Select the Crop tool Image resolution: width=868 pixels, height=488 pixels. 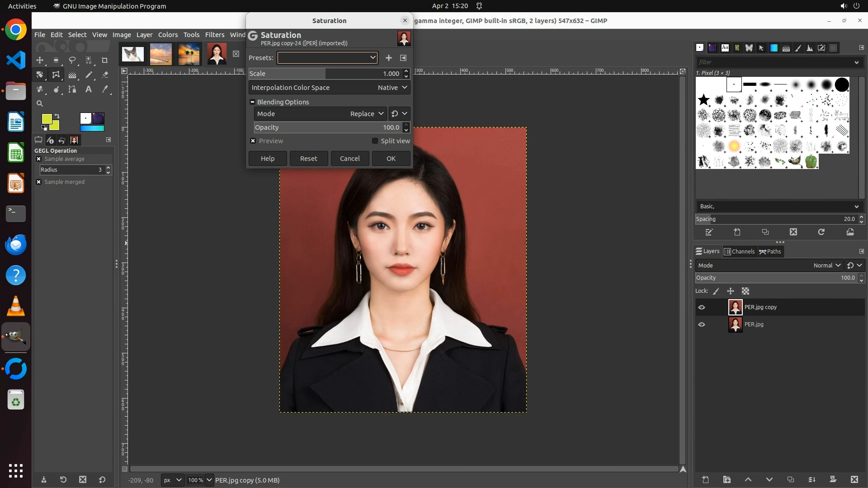coord(105,60)
